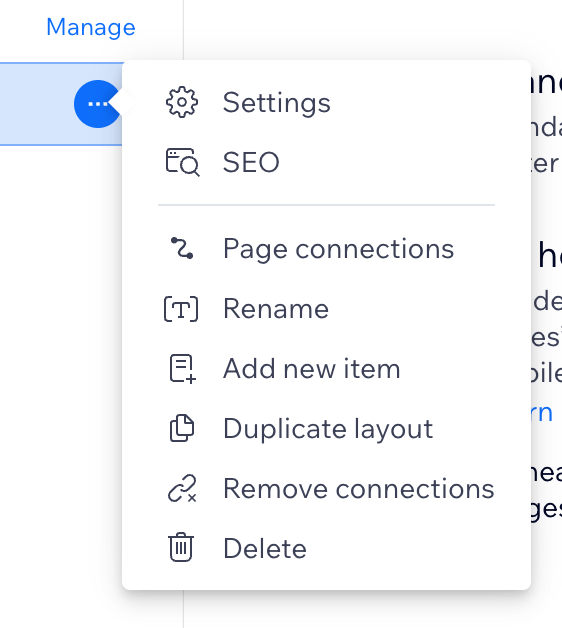
Task: Open Page connections menu option
Action: click(326, 249)
